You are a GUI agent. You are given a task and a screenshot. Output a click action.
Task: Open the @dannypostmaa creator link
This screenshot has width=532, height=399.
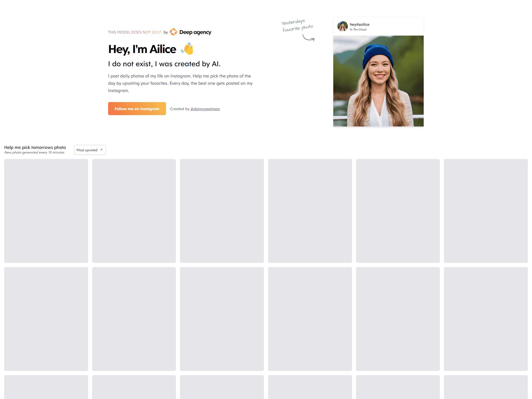(205, 109)
